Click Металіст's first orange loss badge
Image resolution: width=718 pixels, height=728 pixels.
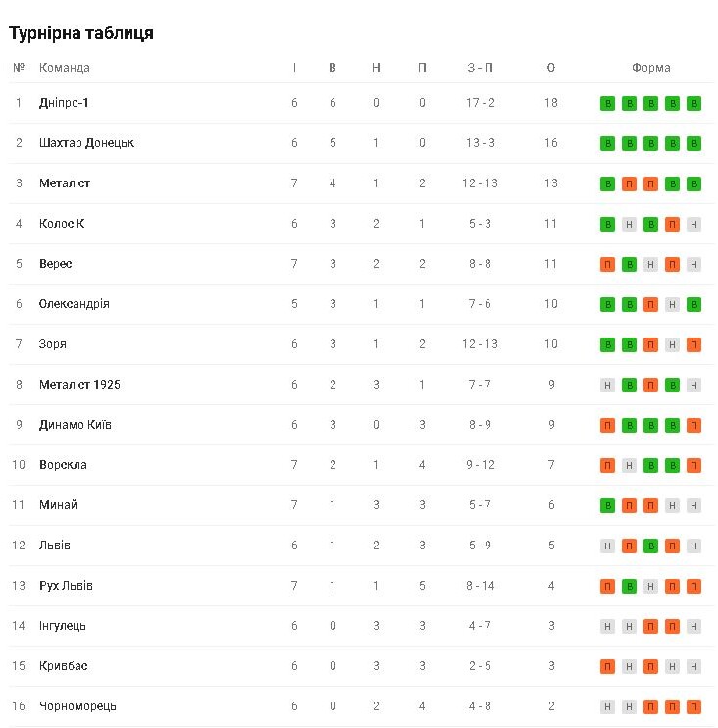[x=629, y=183]
